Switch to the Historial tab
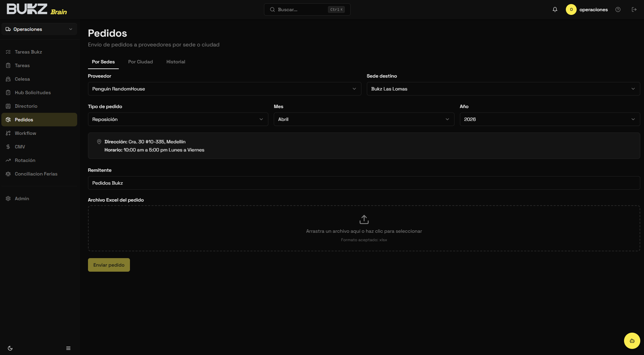Screen dimensions: 644x355 click(176, 62)
